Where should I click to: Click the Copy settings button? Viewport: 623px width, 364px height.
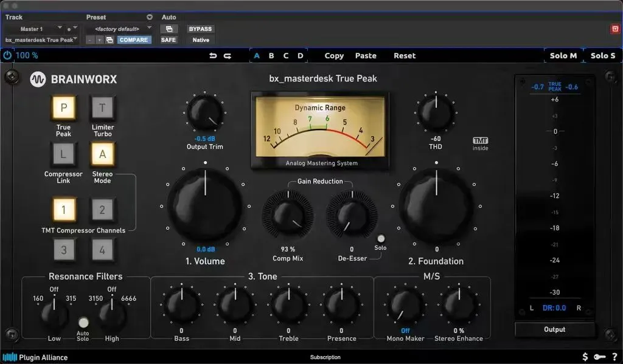[334, 55]
